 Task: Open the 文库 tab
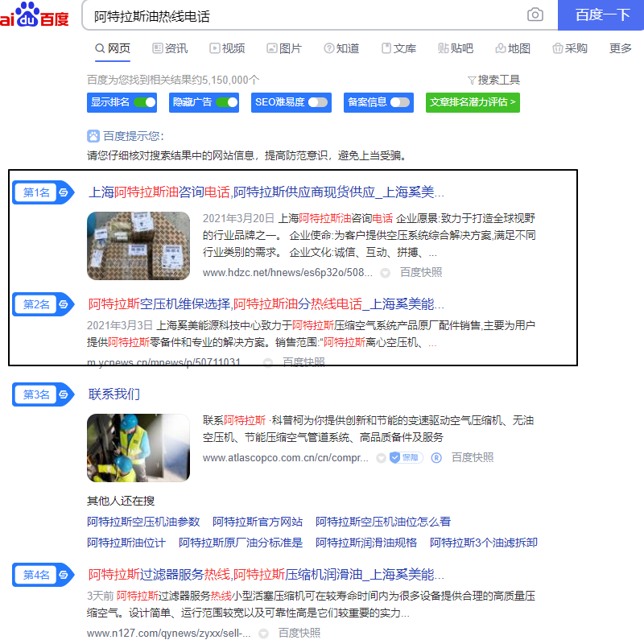[398, 48]
